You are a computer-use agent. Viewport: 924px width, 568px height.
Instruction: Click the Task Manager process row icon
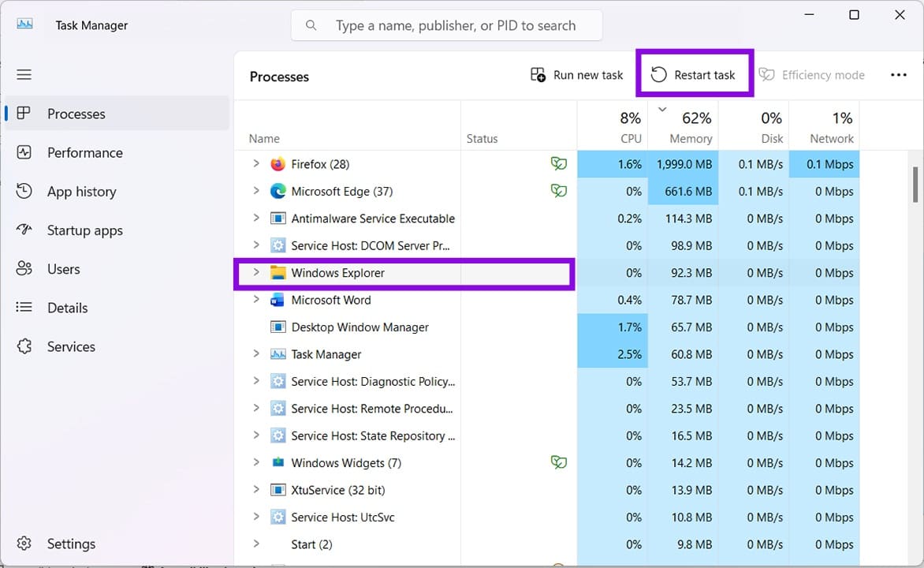[278, 354]
